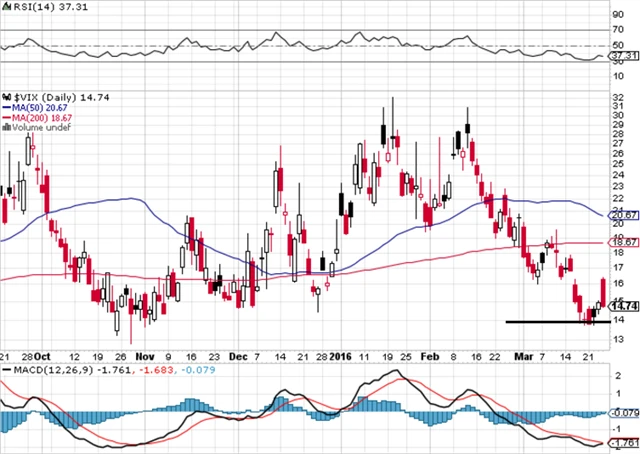Click the -0.079 histogram value tag
The height and width of the screenshot is (454, 640).
point(623,412)
